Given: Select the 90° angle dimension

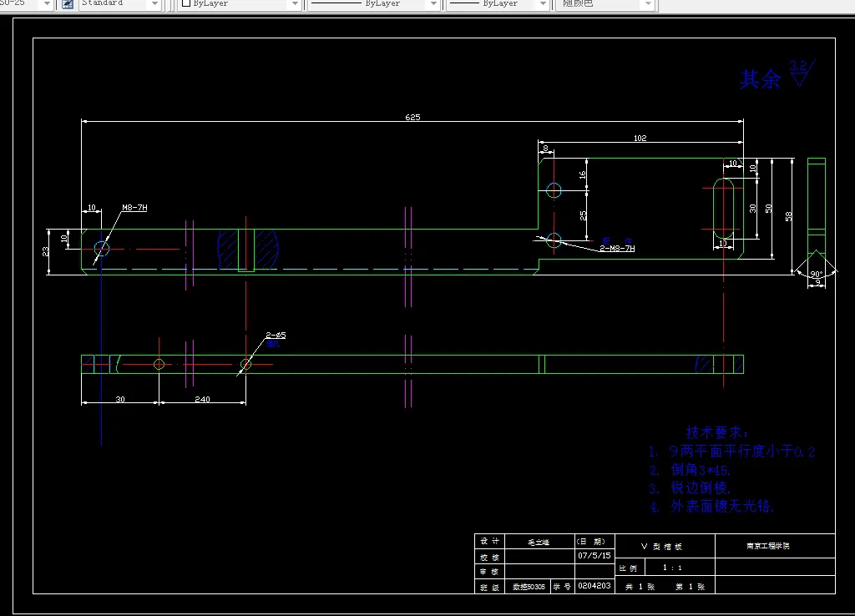Looking at the screenshot, I should click(817, 275).
